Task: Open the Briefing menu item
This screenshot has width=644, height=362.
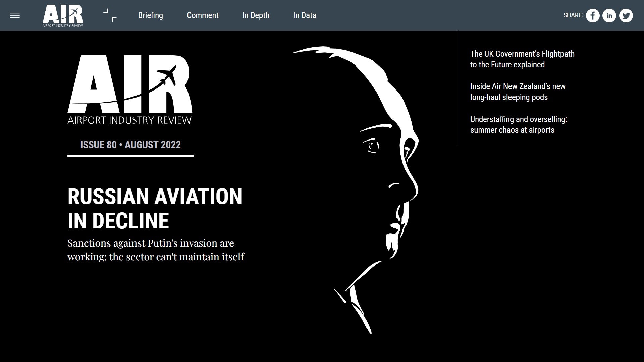Action: 150,15
